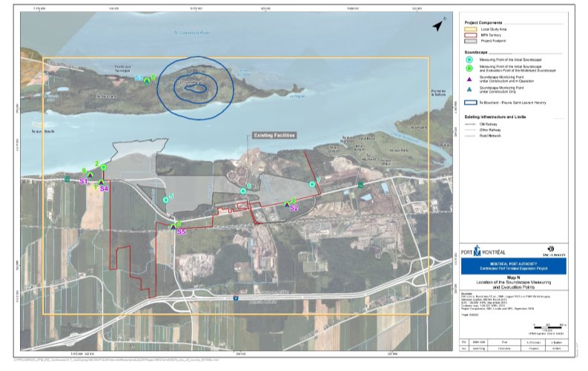Viewport: 588px width, 371px height.
Task: Click the Île aux Boeufs map label
Action: coord(43,131)
